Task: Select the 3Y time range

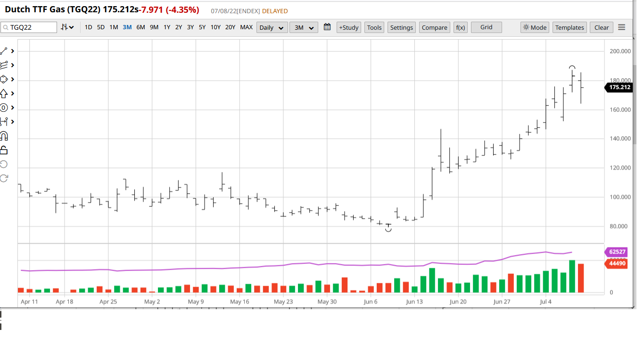Action: pyautogui.click(x=190, y=27)
